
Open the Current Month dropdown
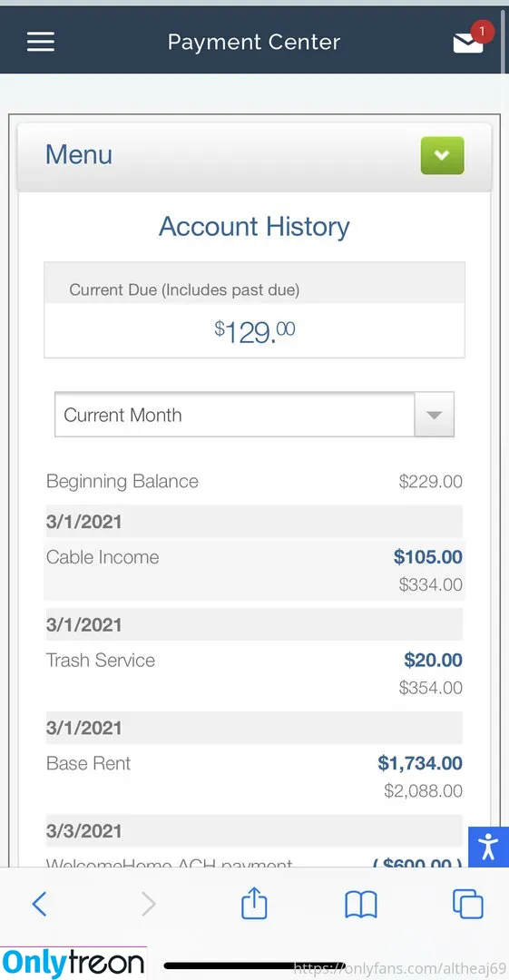click(x=254, y=415)
